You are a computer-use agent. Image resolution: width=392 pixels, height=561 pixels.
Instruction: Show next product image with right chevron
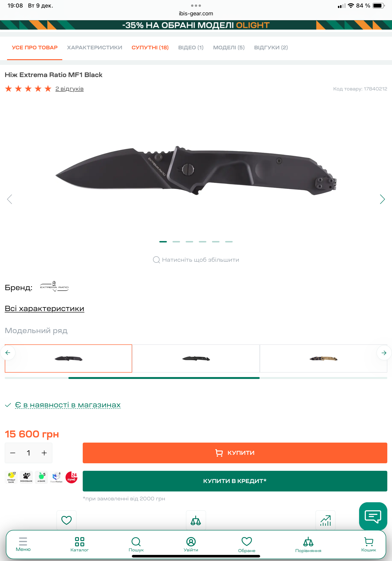tap(382, 199)
